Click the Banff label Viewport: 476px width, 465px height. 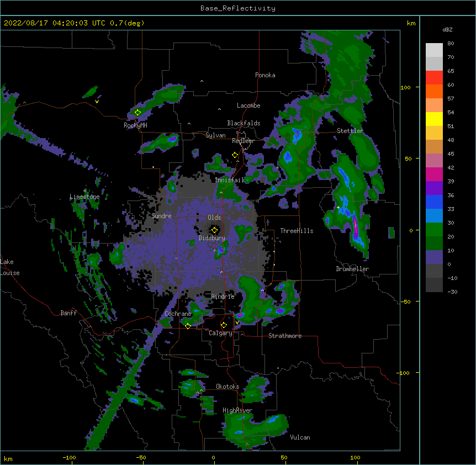tap(68, 313)
